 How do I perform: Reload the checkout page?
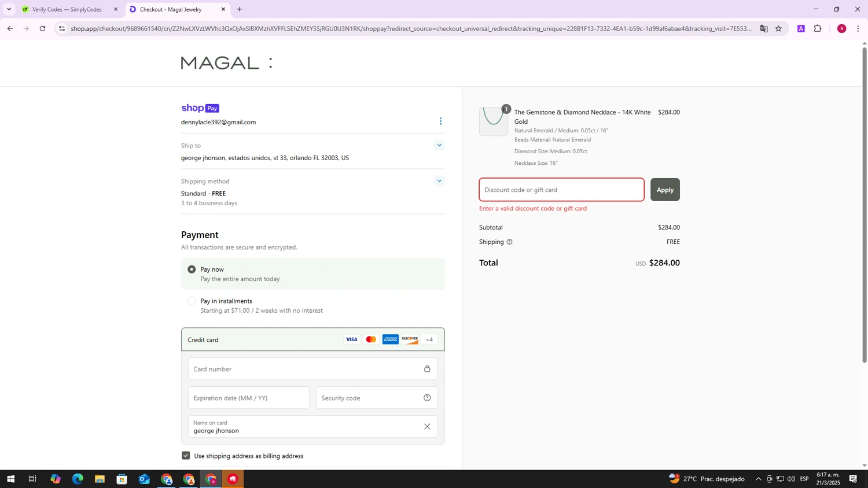[42, 28]
